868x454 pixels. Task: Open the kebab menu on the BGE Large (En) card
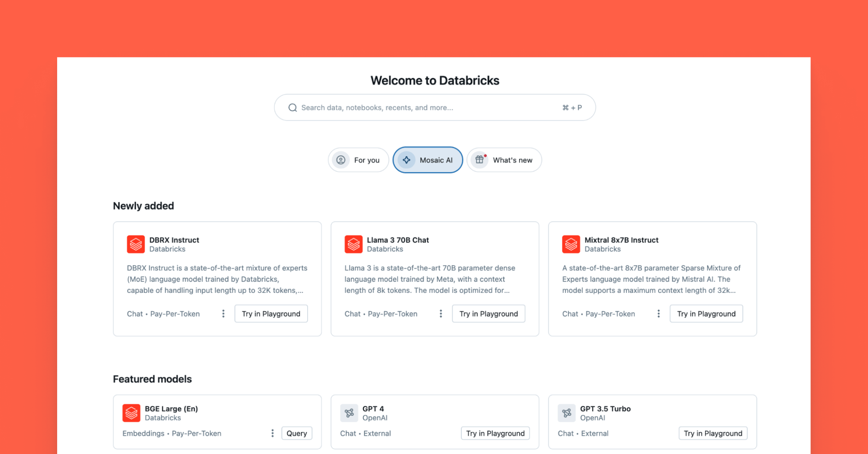pyautogui.click(x=272, y=433)
